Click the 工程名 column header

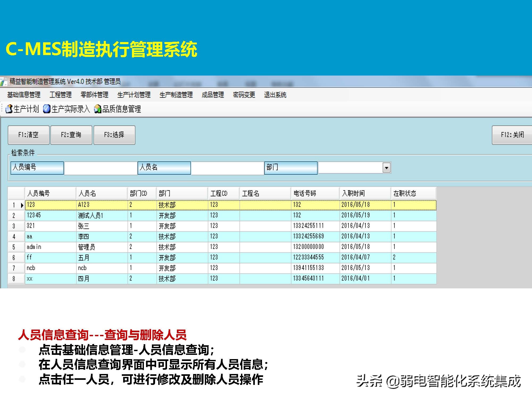265,193
